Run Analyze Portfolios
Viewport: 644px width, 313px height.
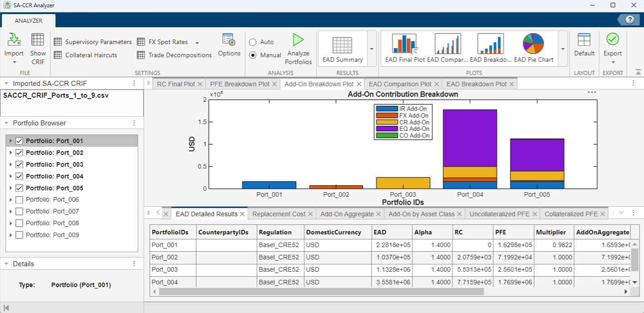pyautogui.click(x=298, y=48)
